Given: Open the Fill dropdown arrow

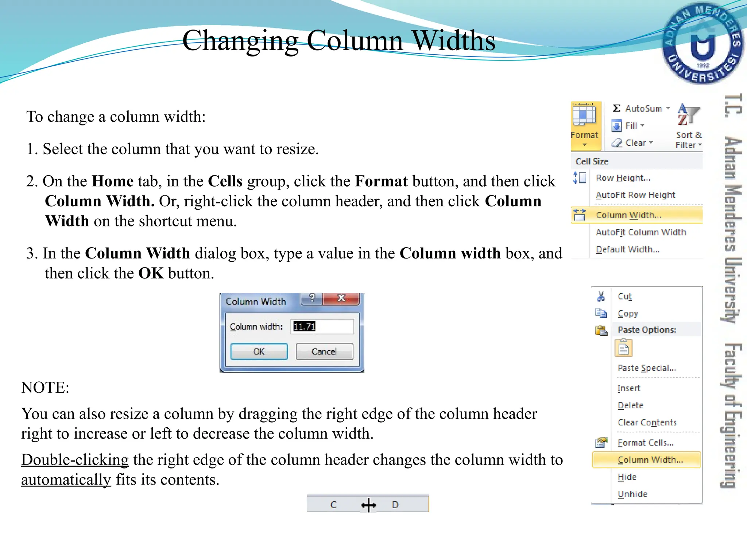Looking at the screenshot, I should 642,125.
